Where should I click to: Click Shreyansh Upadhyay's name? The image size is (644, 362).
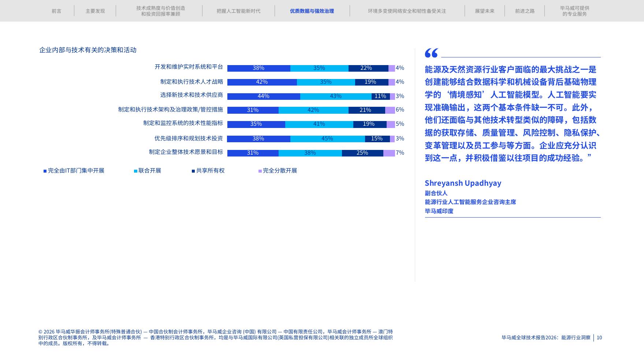click(x=463, y=183)
